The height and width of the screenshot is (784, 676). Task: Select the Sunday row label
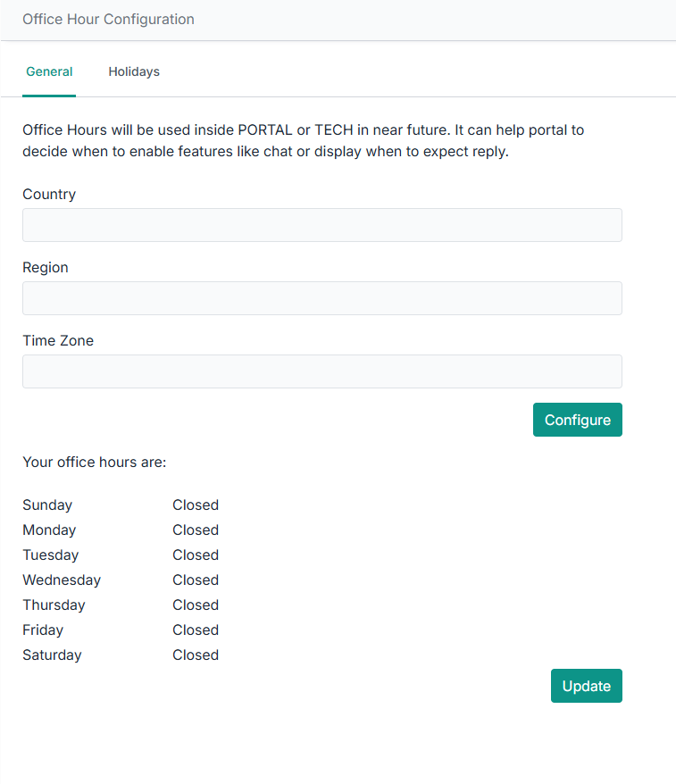click(x=47, y=505)
